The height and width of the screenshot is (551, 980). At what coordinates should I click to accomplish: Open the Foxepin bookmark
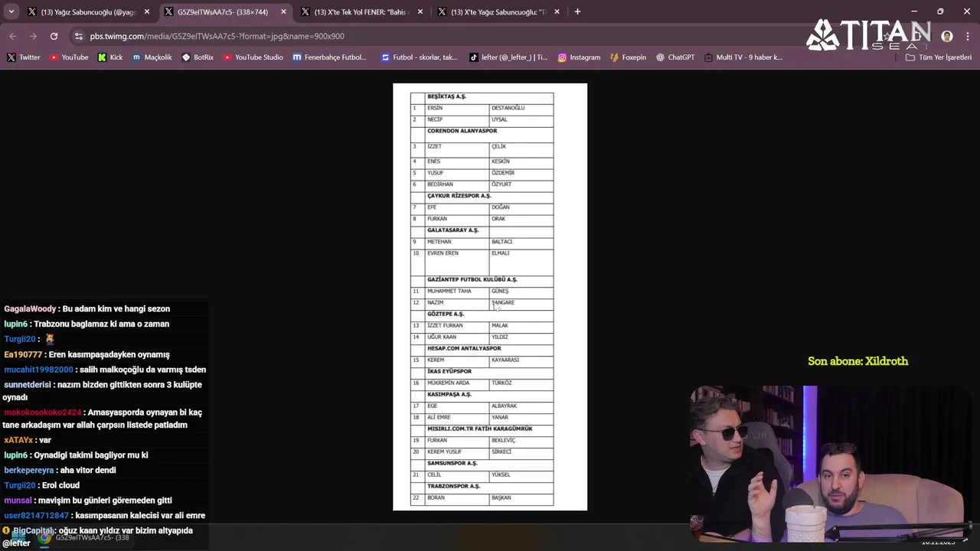[628, 57]
